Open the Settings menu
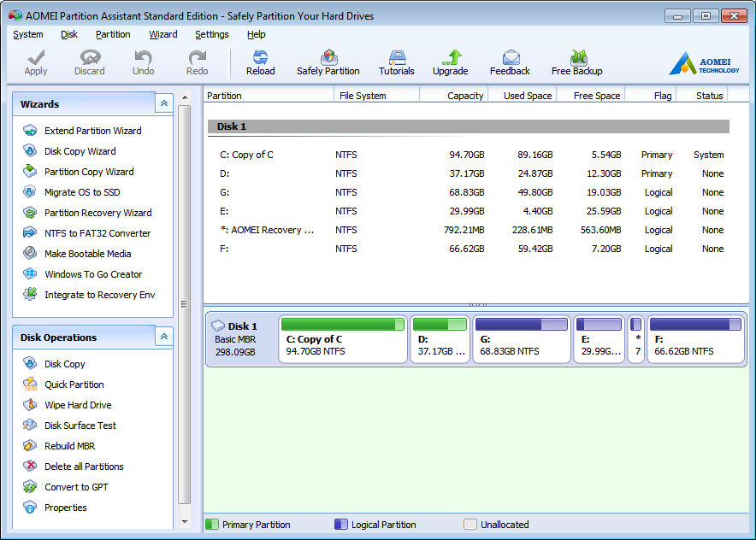 pyautogui.click(x=211, y=35)
